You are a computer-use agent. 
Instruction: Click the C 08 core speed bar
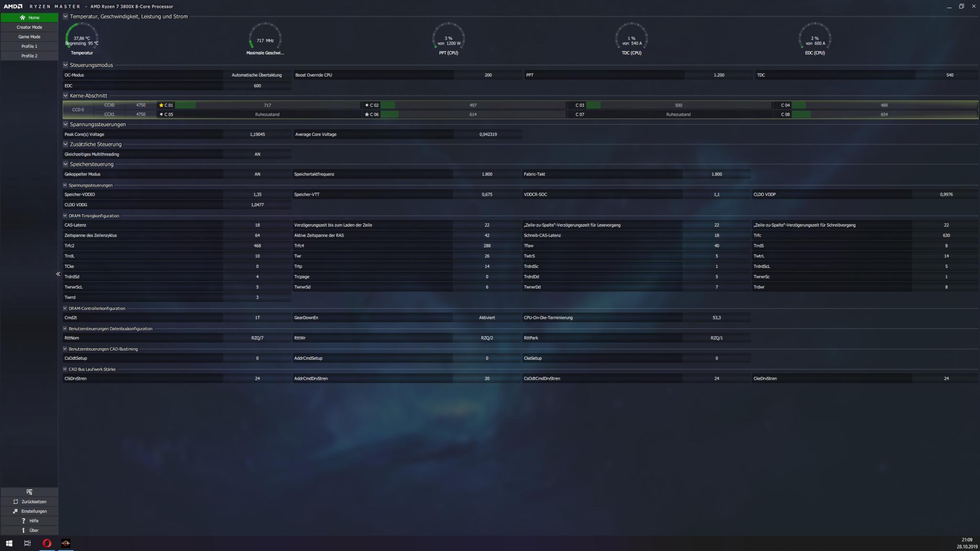pos(884,115)
